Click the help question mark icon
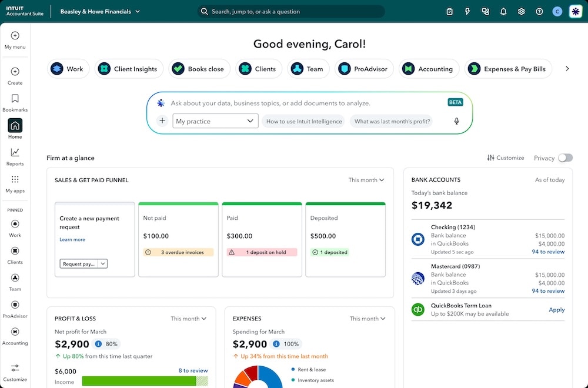 [x=539, y=11]
